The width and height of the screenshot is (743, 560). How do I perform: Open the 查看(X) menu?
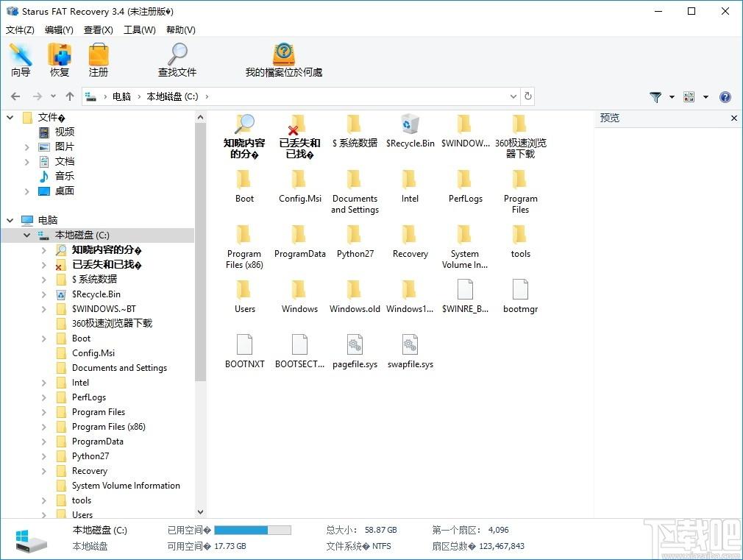[x=98, y=30]
